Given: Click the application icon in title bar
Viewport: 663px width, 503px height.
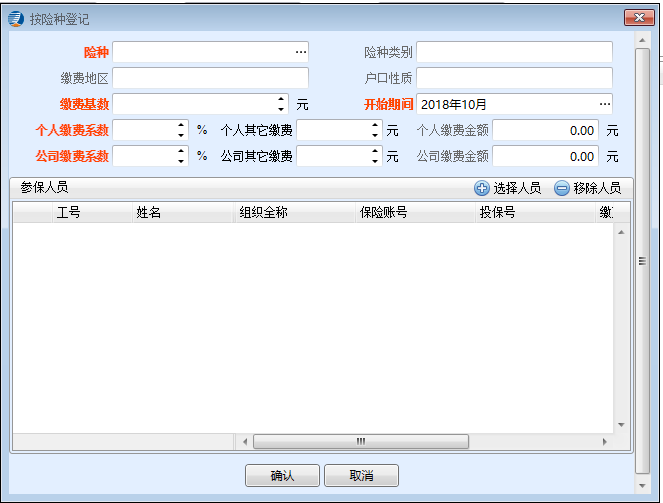Looking at the screenshot, I should coord(16,17).
